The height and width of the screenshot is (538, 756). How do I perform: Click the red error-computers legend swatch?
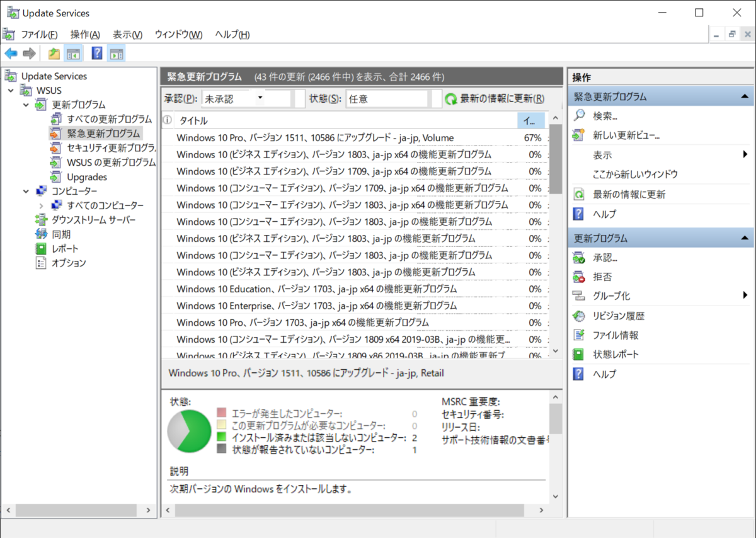coord(221,413)
